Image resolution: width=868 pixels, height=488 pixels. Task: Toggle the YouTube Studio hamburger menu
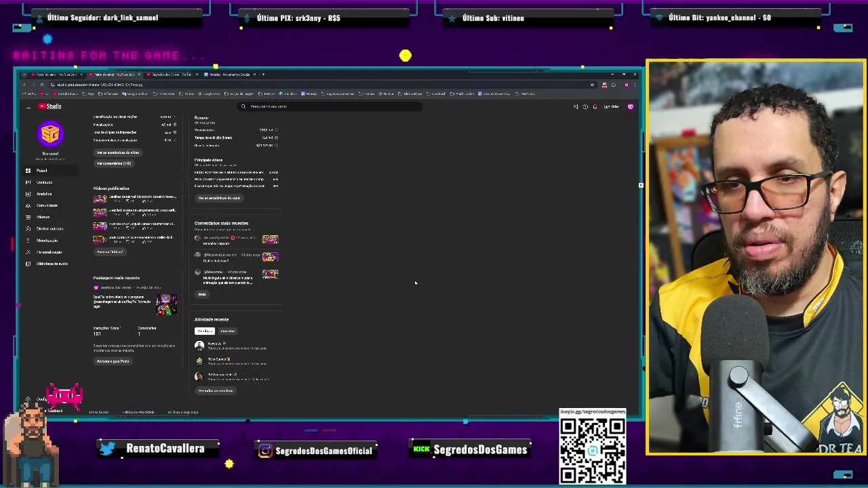point(28,107)
